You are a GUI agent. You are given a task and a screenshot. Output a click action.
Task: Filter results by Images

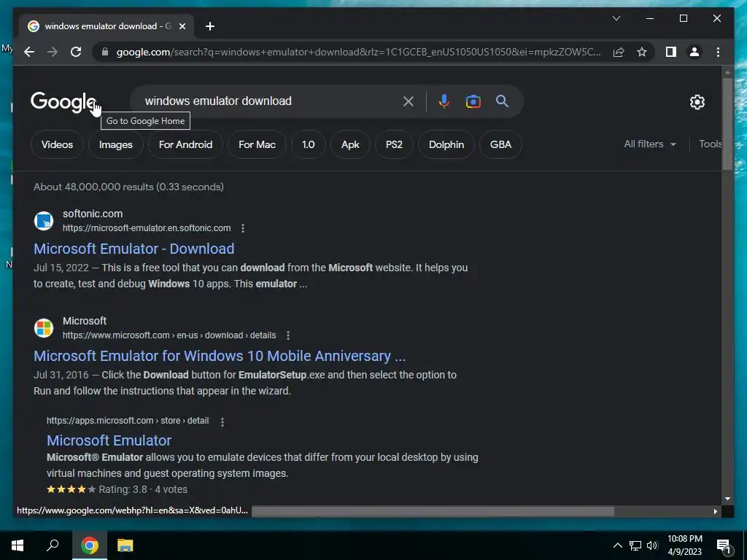coord(116,144)
